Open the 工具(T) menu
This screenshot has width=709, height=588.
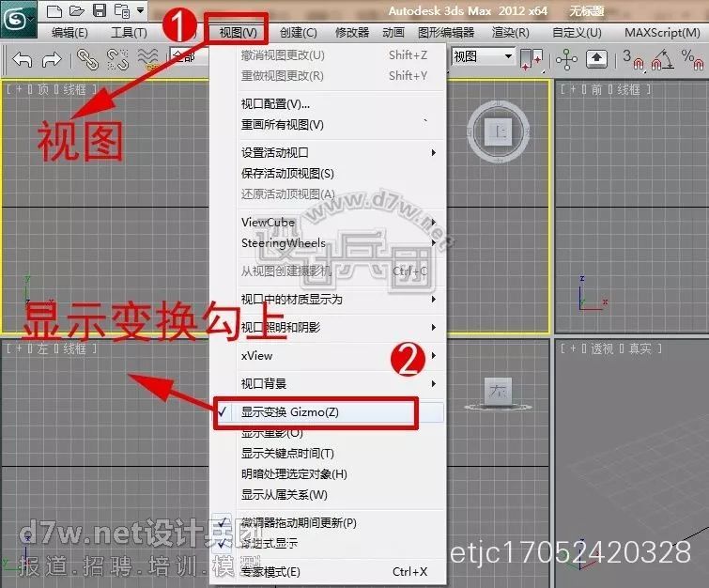129,33
